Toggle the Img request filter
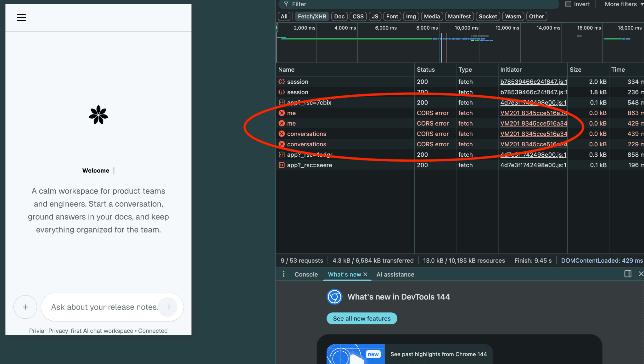The image size is (644, 364). (411, 16)
